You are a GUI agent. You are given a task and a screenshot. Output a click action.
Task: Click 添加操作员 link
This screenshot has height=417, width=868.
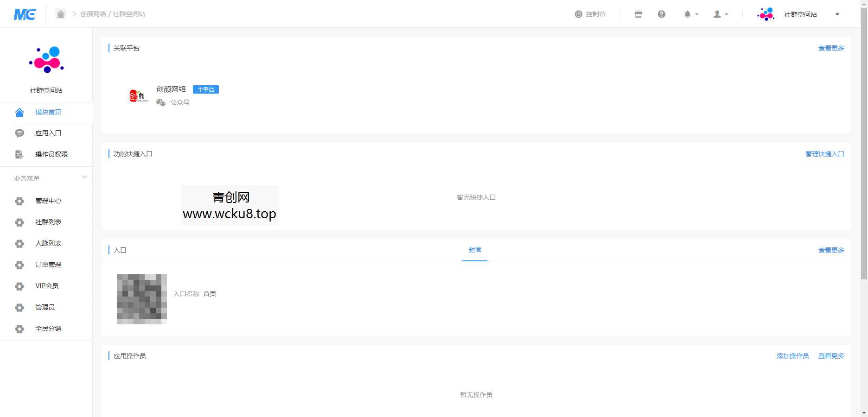click(792, 356)
